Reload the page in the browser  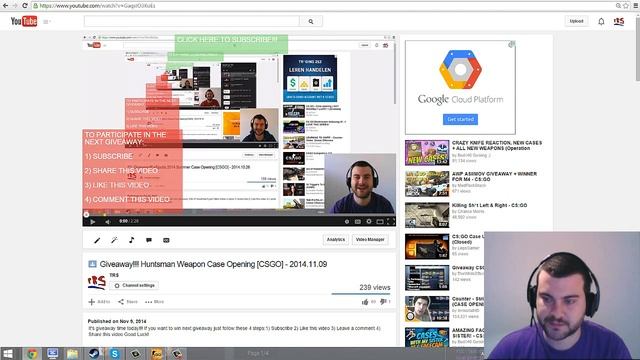click(24, 6)
